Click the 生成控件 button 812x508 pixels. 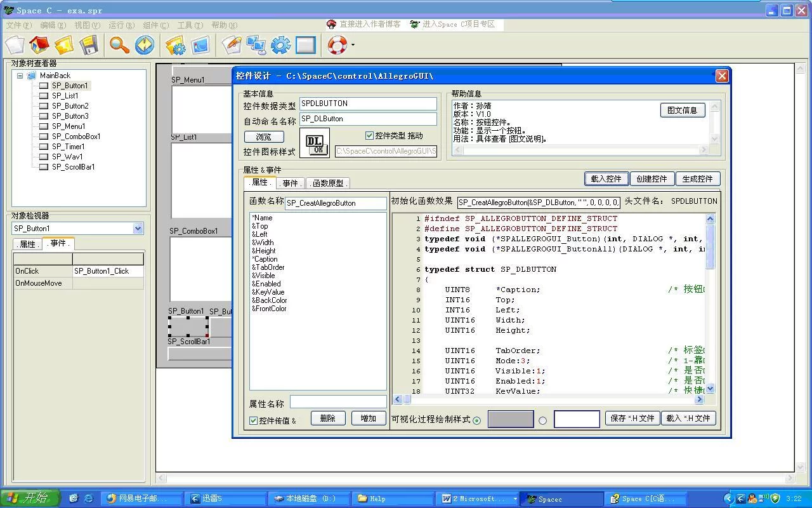point(698,178)
